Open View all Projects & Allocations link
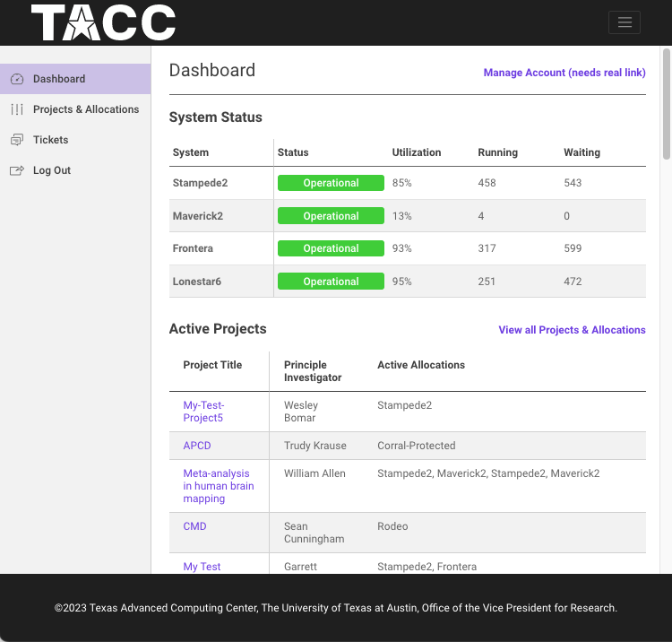Screen dimensions: 672x642 [x=572, y=330]
